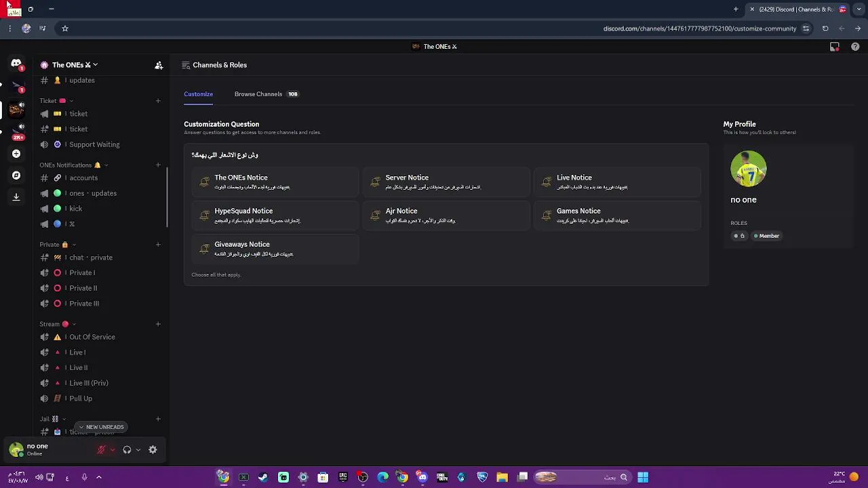
Task: Click invite people icon beside server name
Action: 159,65
